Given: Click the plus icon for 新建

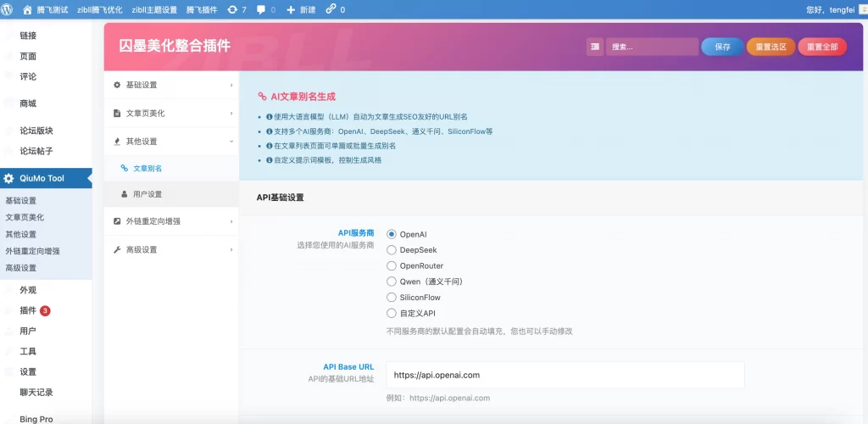Looking at the screenshot, I should [291, 9].
